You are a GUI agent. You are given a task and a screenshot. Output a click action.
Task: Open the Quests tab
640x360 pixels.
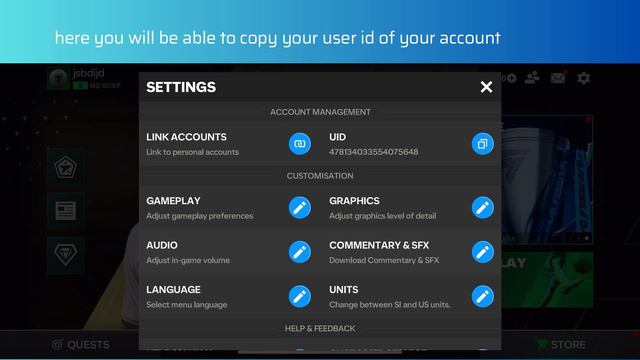point(81,344)
